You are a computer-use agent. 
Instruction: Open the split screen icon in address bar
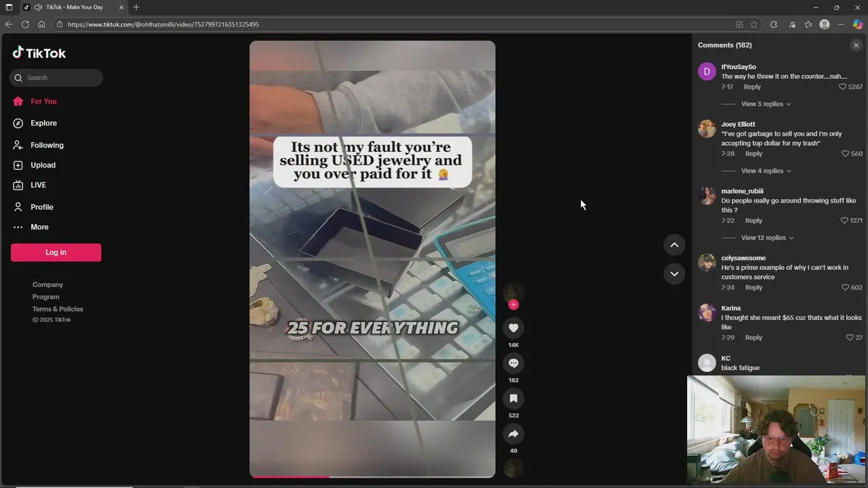pyautogui.click(x=739, y=24)
